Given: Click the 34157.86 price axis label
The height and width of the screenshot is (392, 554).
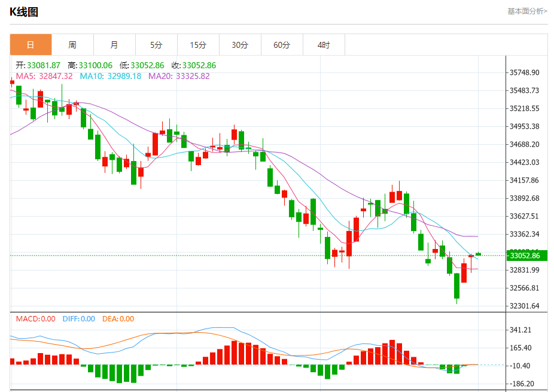Looking at the screenshot, I should click(524, 180).
